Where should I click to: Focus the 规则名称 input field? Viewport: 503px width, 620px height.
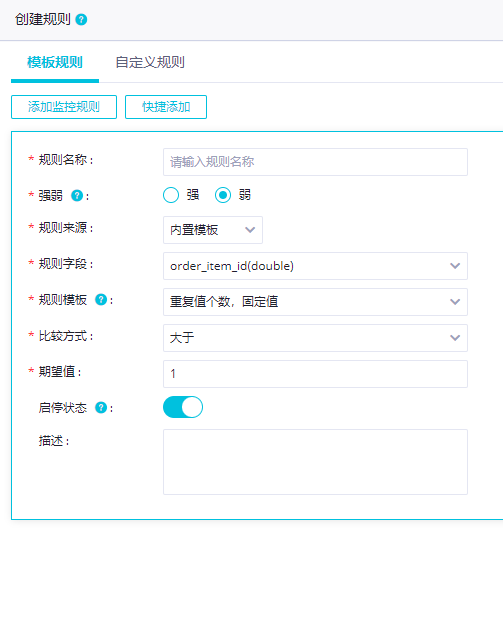pos(315,162)
